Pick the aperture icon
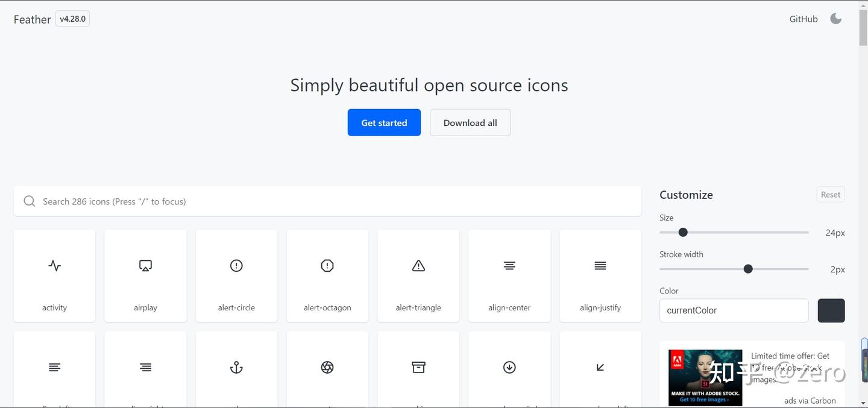868x408 pixels. [327, 368]
